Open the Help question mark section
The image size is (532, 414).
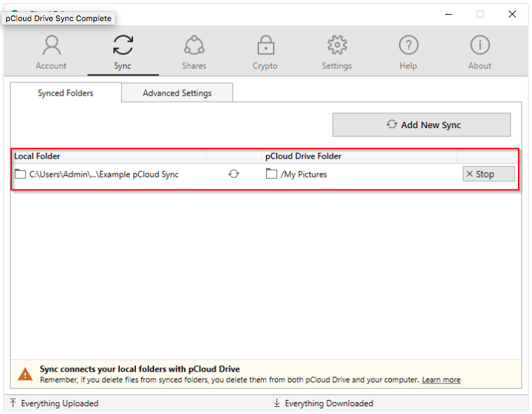[408, 52]
